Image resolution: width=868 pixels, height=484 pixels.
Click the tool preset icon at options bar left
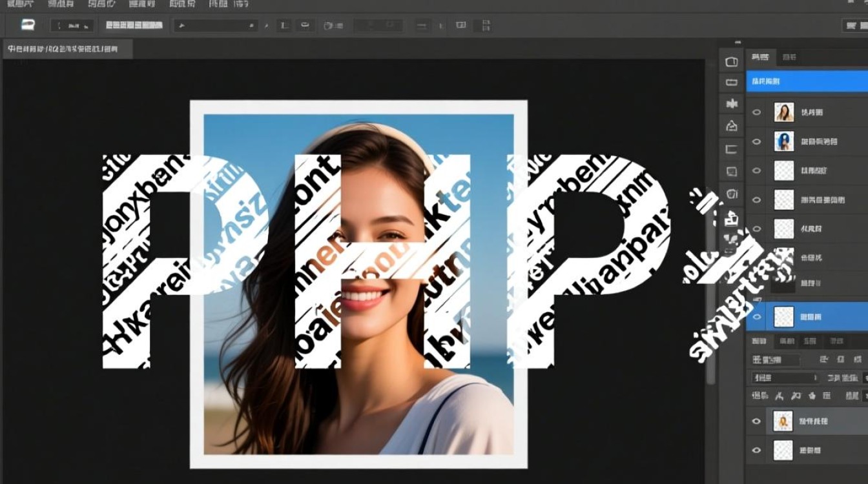coord(28,25)
